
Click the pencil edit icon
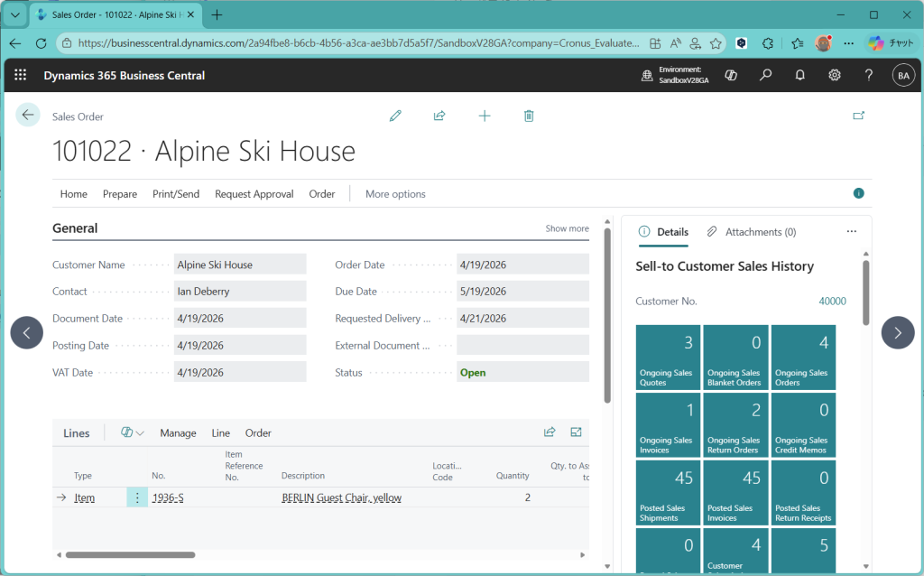click(395, 116)
